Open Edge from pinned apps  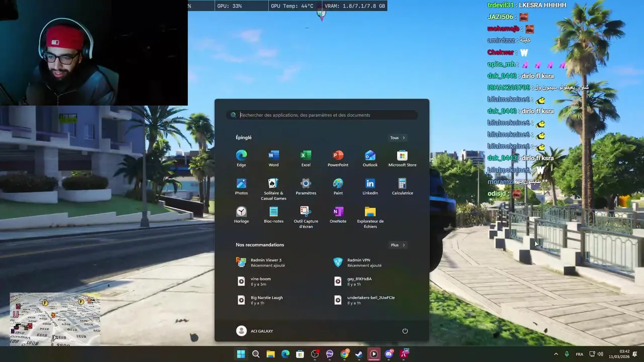click(242, 158)
